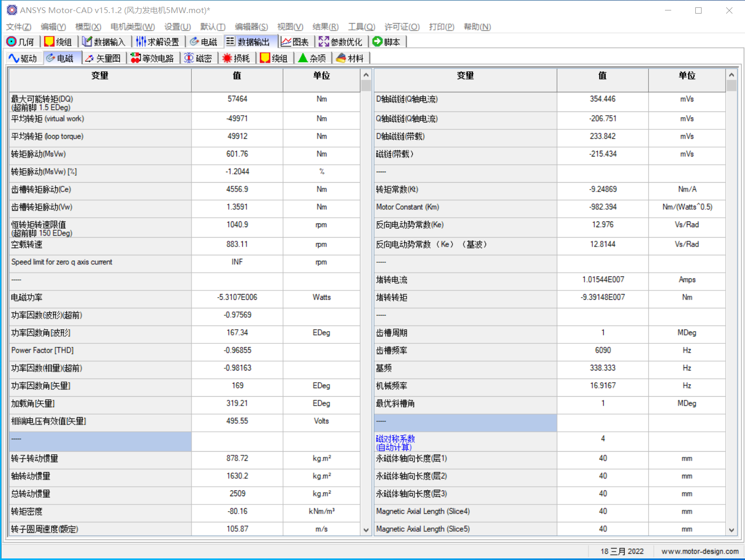
Task: Select the 损耗 losses sub-tab icon
Action: (x=227, y=58)
